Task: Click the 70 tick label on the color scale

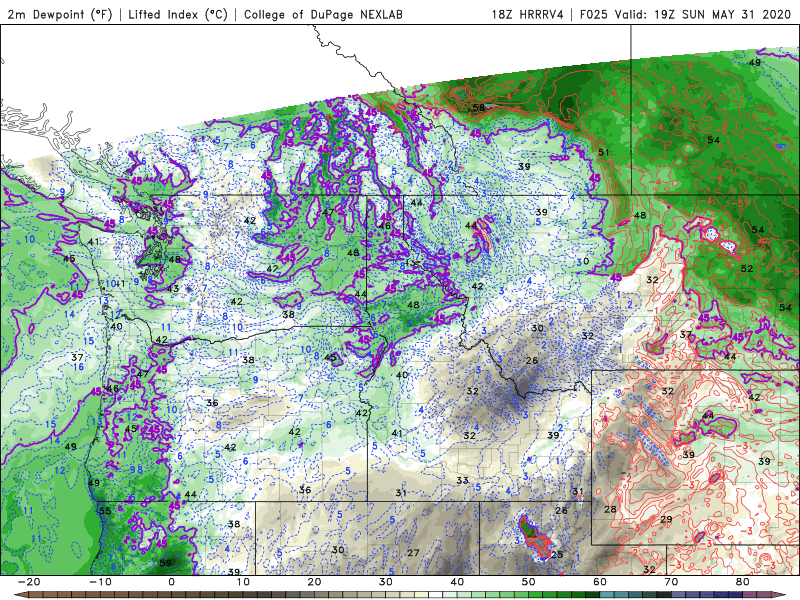Action: (672, 582)
